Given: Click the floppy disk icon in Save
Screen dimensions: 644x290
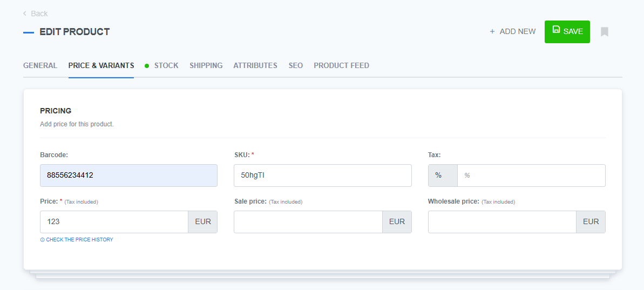Looking at the screenshot, I should [556, 29].
